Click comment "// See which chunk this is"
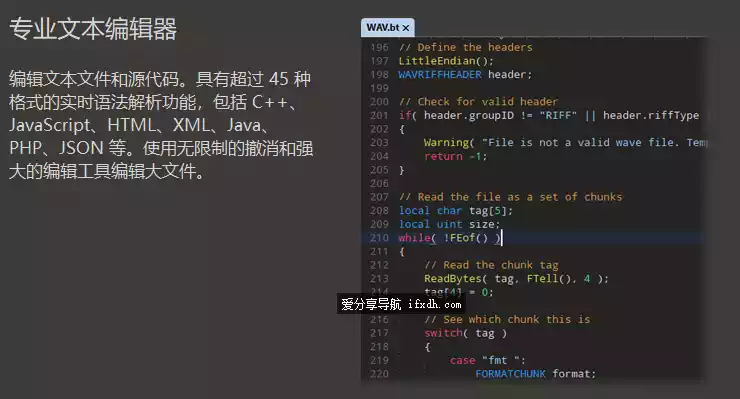Image resolution: width=740 pixels, height=399 pixels. (x=507, y=319)
